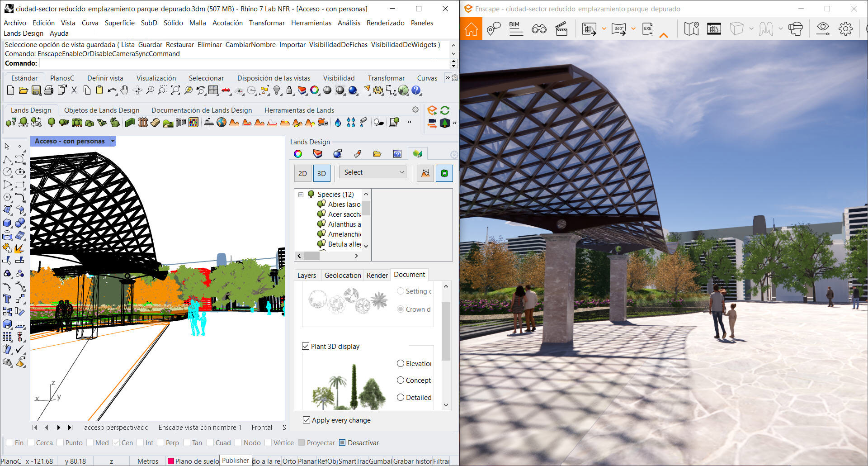The width and height of the screenshot is (868, 466).
Task: Toggle the Apply every change checkbox
Action: (307, 420)
